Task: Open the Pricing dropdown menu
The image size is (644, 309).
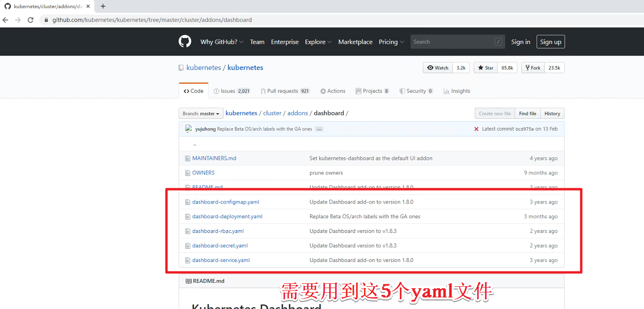Action: point(391,42)
